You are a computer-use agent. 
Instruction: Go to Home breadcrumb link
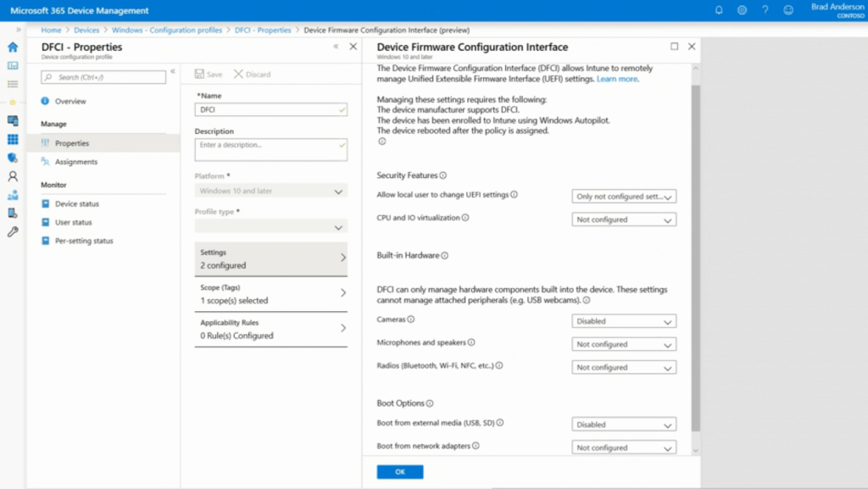pyautogui.click(x=51, y=30)
